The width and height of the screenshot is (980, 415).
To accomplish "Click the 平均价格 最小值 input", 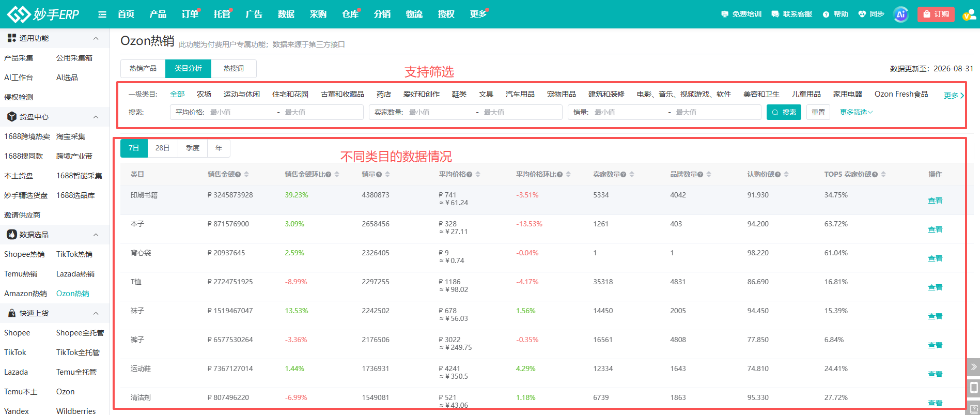I will [x=240, y=112].
